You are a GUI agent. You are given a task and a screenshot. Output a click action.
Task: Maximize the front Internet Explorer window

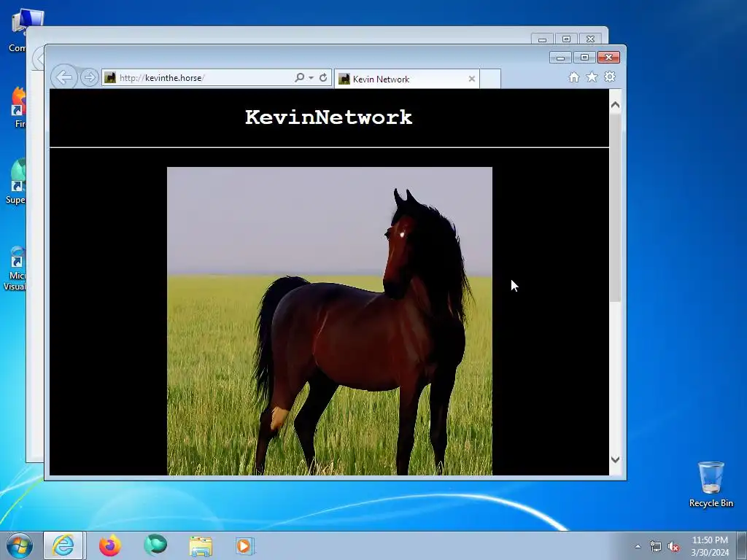click(584, 58)
